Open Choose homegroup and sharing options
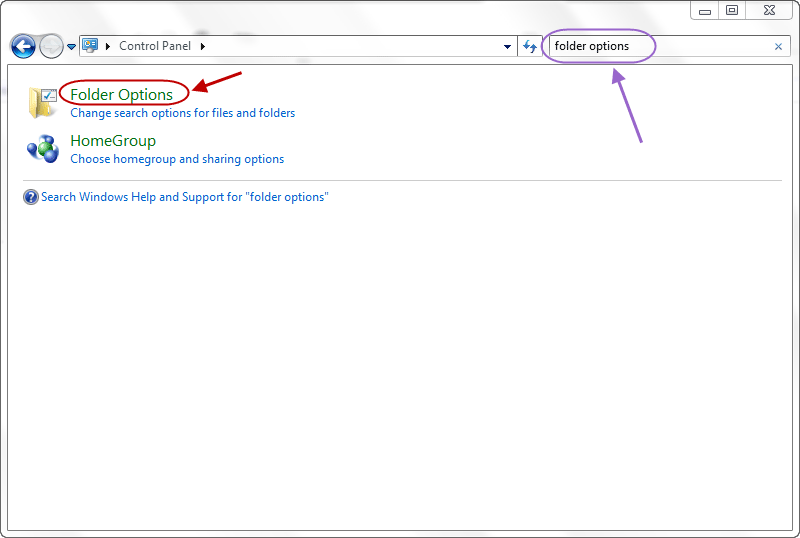 click(177, 159)
